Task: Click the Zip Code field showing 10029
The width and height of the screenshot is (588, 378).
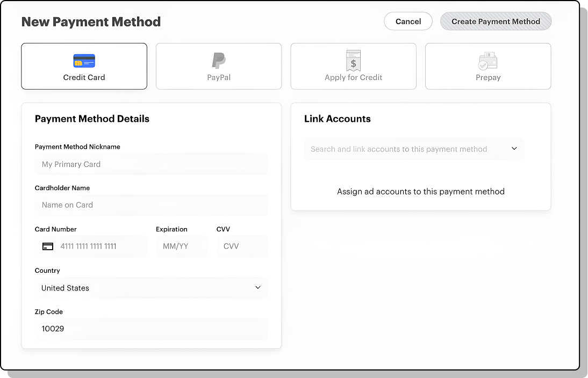Action: coord(152,329)
